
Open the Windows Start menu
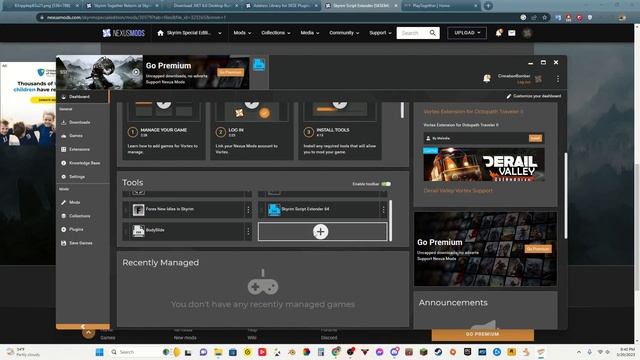[x=100, y=352]
